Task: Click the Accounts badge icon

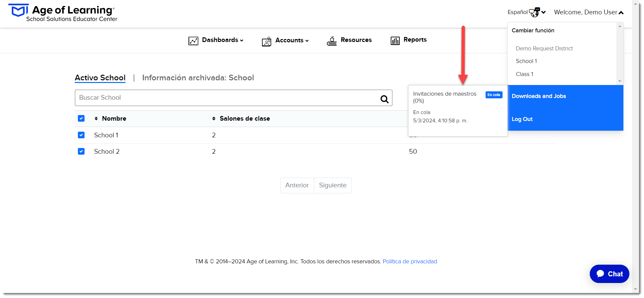Action: coord(267,42)
